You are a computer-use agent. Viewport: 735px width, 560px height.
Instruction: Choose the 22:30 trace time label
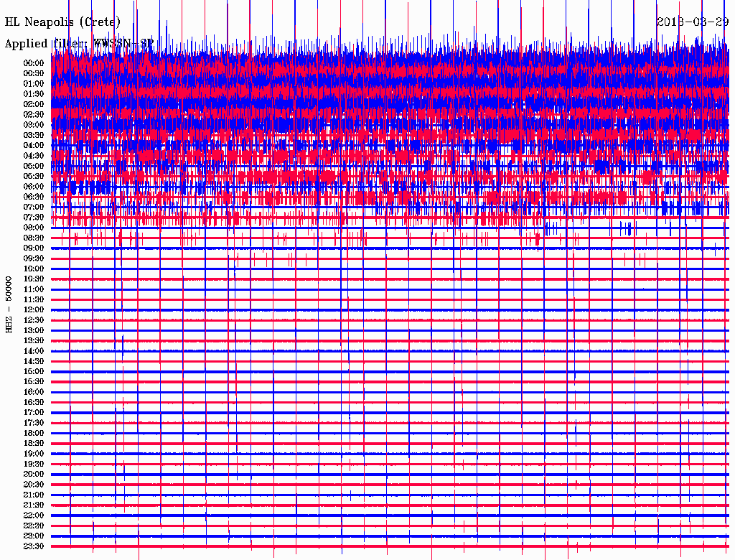(x=34, y=526)
